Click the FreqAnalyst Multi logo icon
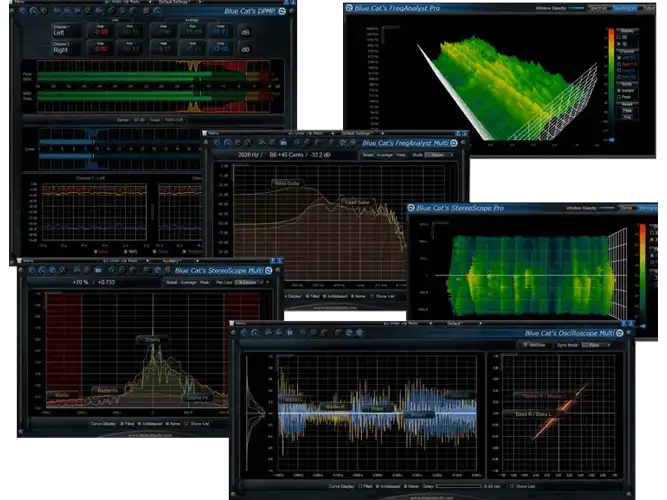 pos(454,143)
